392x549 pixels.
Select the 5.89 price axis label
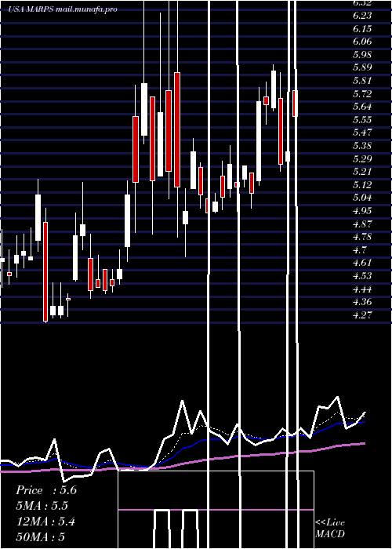point(362,67)
